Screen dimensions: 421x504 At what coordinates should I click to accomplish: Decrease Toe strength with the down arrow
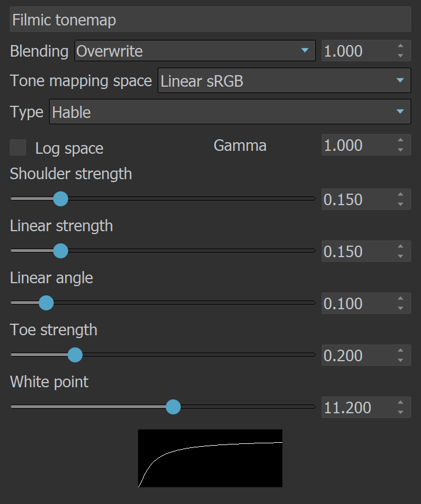(400, 360)
